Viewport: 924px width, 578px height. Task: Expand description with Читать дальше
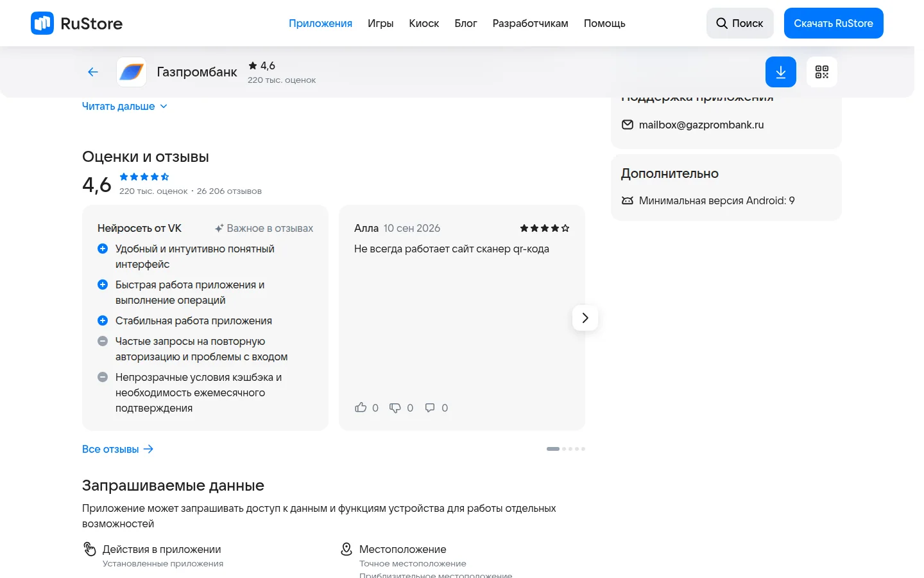click(124, 106)
